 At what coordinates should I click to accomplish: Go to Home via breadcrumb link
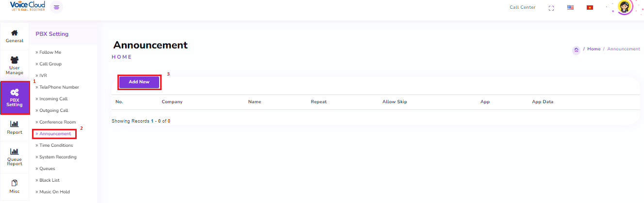click(594, 49)
